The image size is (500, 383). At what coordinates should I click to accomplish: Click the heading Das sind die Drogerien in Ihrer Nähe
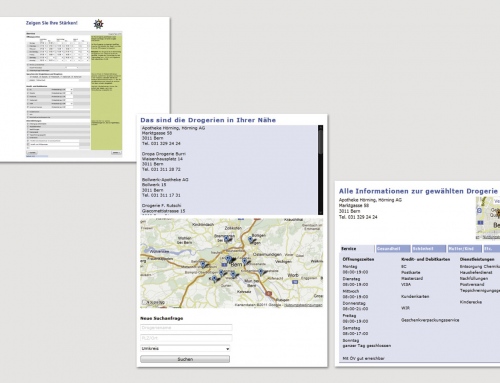pos(208,120)
